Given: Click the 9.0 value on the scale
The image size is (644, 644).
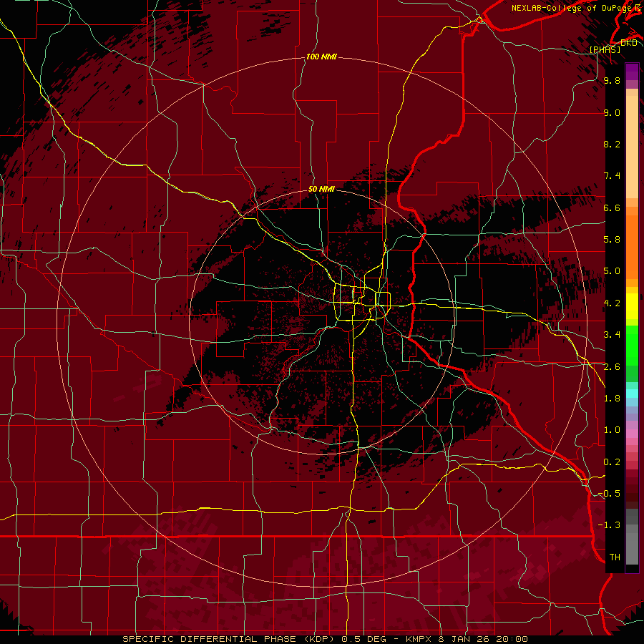Looking at the screenshot, I should 612,112.
